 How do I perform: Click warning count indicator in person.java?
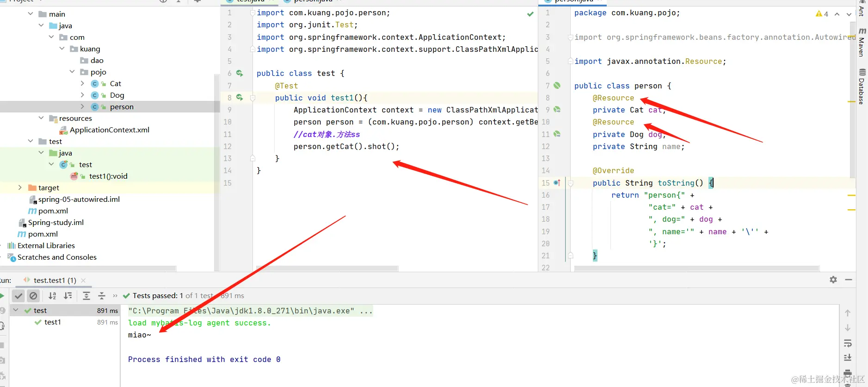822,14
